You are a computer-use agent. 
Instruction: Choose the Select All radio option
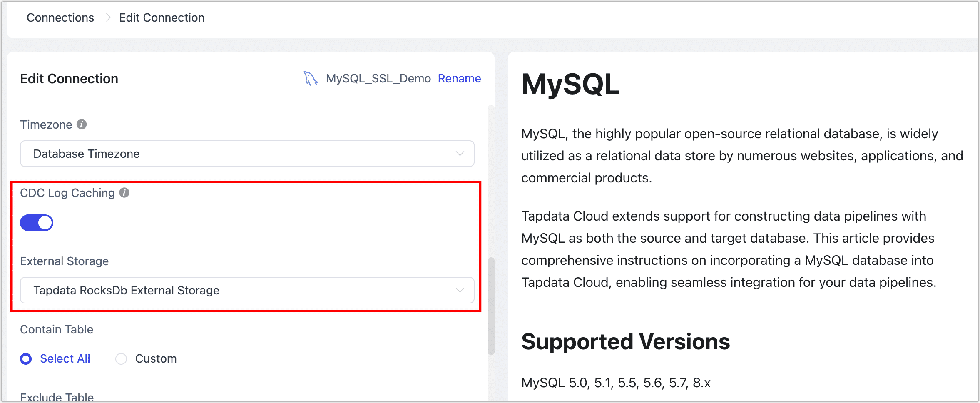(x=26, y=359)
